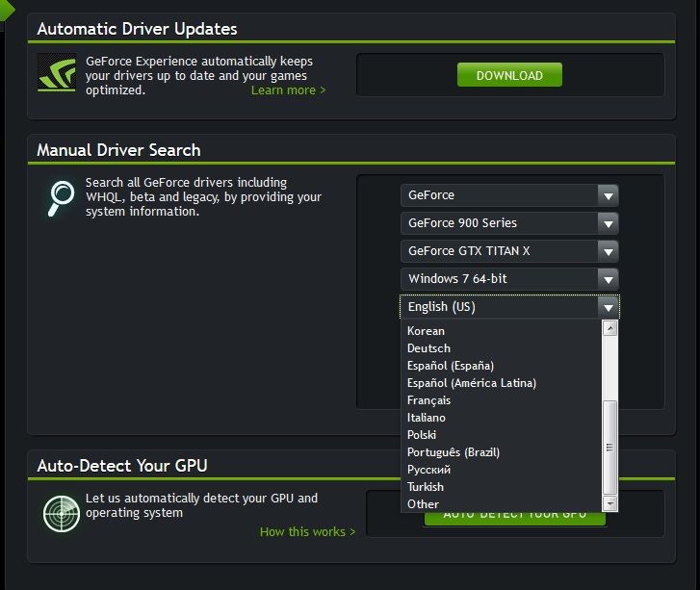Open the How this works link

pos(307,532)
